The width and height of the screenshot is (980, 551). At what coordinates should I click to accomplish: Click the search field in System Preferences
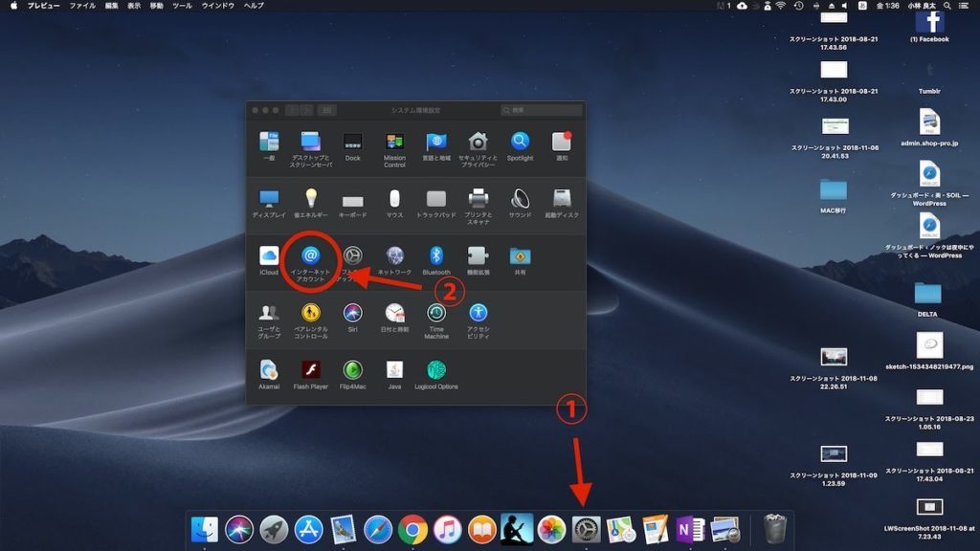(542, 110)
